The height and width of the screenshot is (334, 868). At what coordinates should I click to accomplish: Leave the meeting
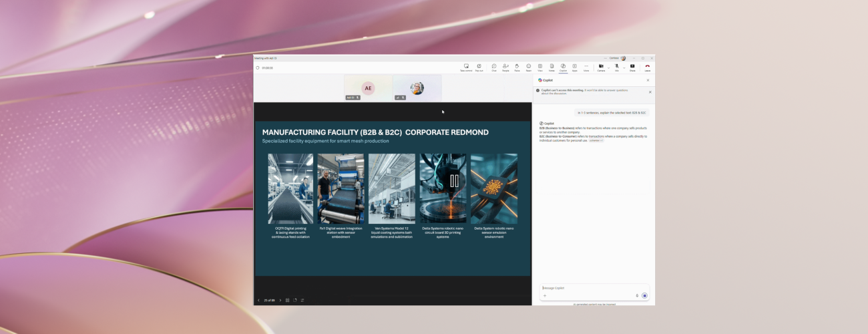pos(647,67)
